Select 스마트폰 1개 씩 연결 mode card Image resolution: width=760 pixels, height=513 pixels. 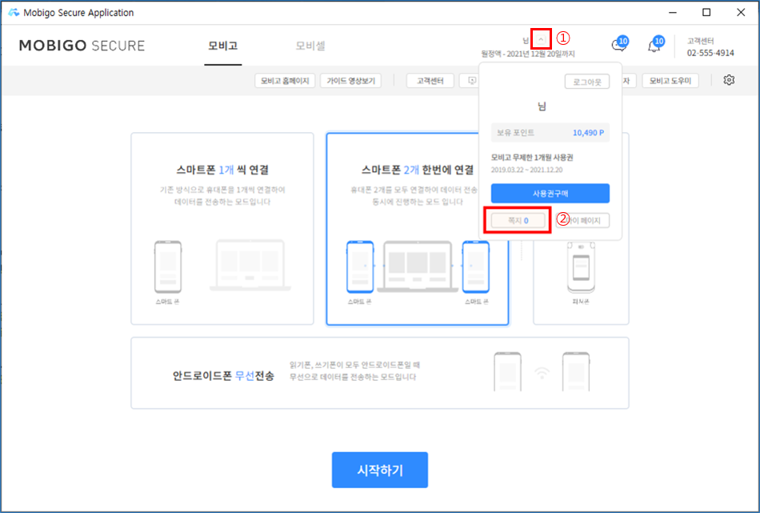pyautogui.click(x=222, y=229)
